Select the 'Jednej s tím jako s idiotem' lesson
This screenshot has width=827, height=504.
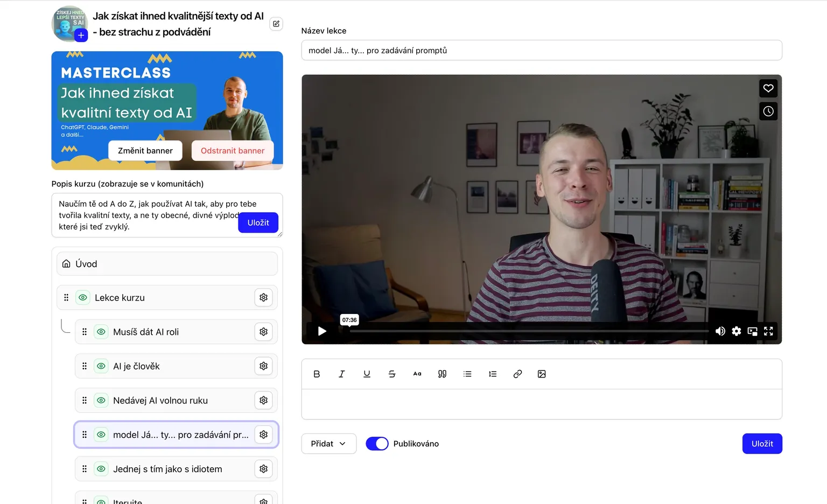click(167, 469)
